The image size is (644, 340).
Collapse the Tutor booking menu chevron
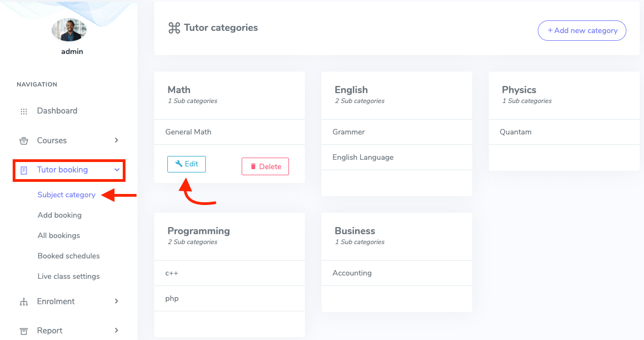tap(116, 170)
